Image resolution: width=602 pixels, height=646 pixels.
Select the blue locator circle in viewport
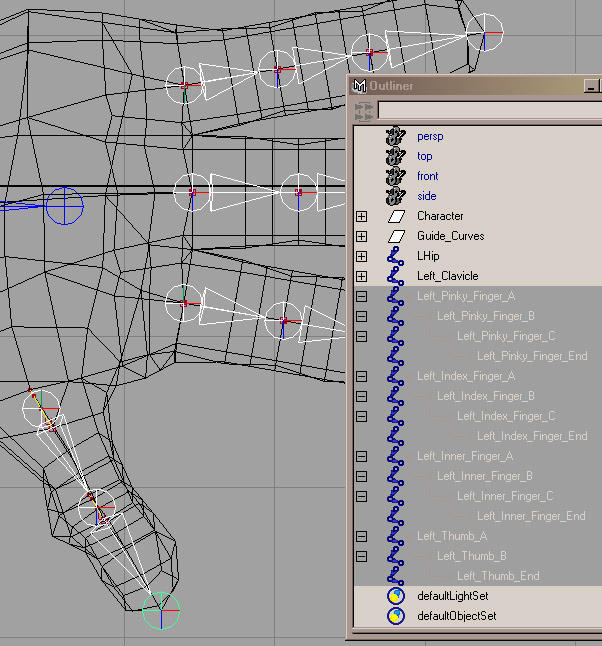pos(66,206)
